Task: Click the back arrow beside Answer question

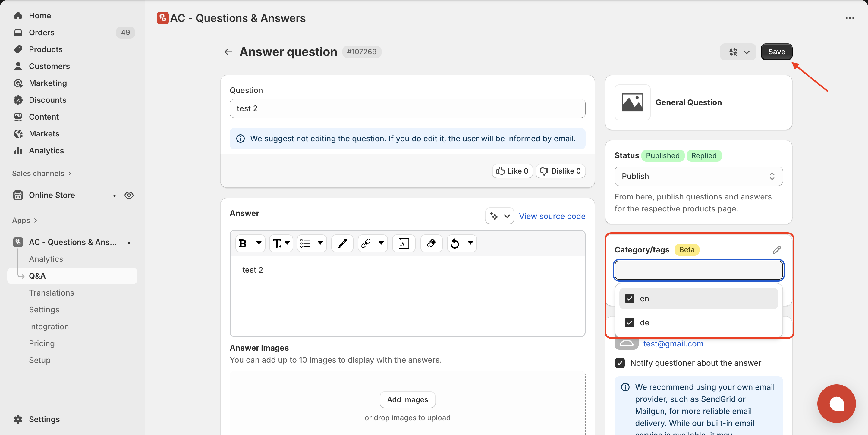Action: (228, 52)
